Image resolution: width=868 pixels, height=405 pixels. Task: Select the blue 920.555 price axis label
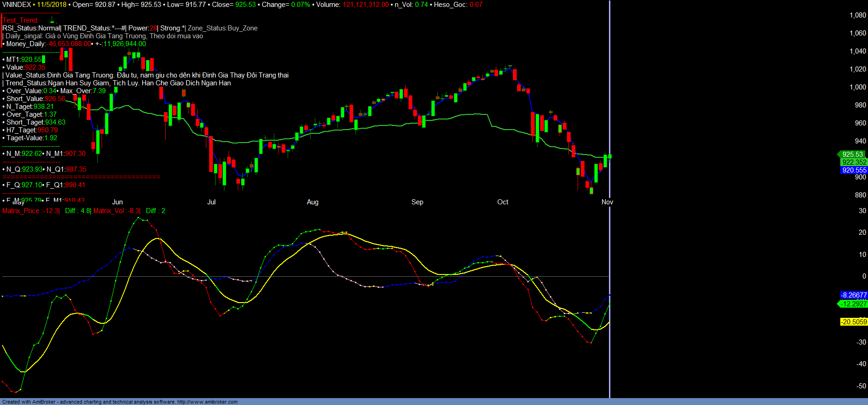point(854,170)
